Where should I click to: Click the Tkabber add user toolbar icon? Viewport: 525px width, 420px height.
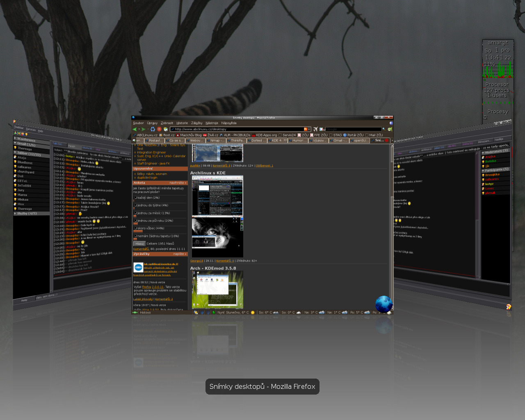coord(15,133)
